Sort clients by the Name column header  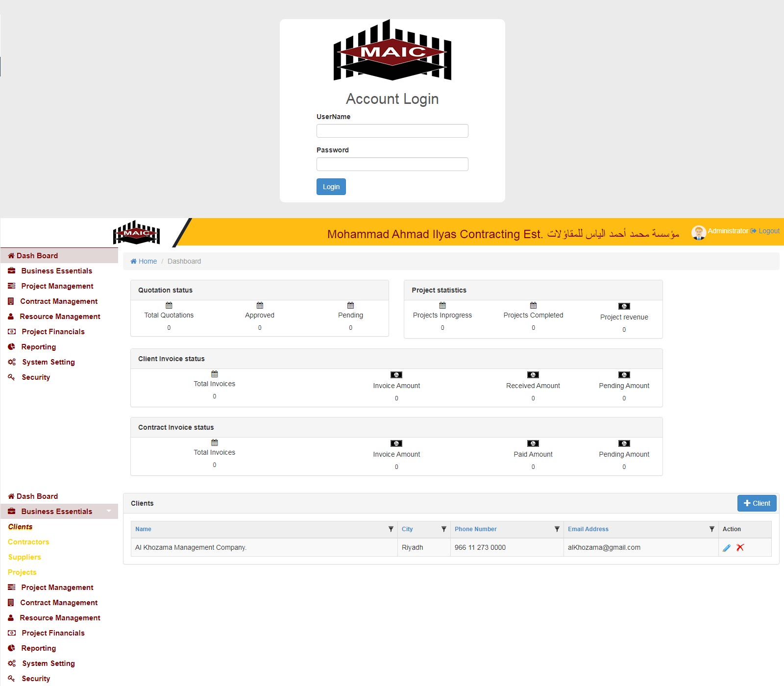[143, 529]
